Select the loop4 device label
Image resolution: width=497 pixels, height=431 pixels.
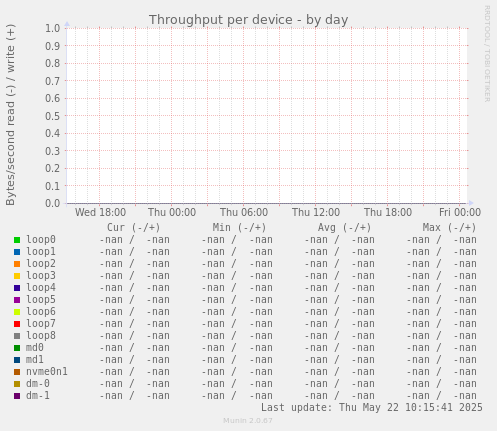pos(41,288)
